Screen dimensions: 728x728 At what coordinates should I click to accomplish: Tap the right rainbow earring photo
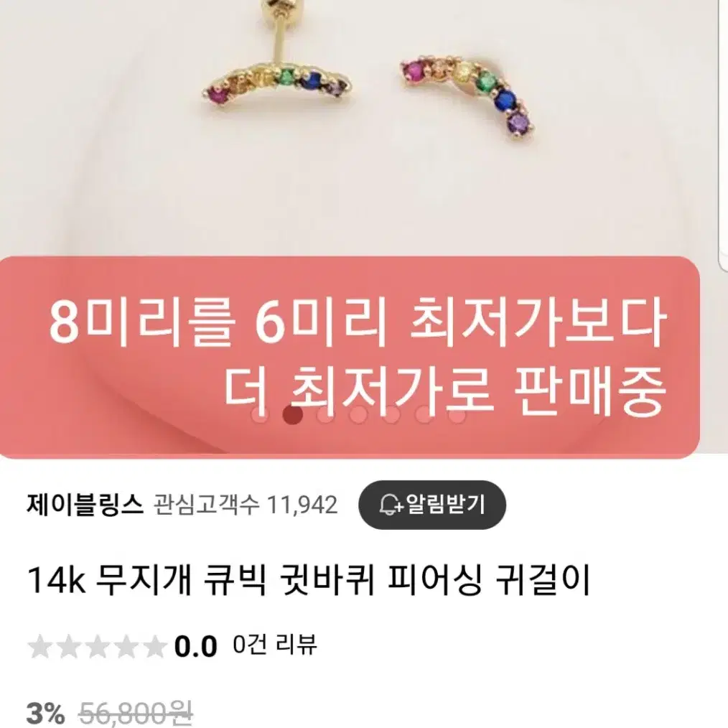(x=466, y=97)
